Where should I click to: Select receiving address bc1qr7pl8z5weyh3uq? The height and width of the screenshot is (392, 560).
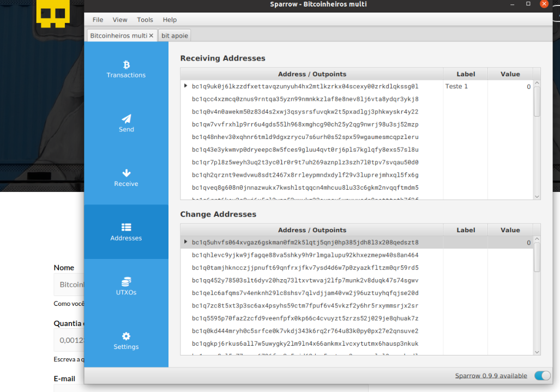[305, 162]
